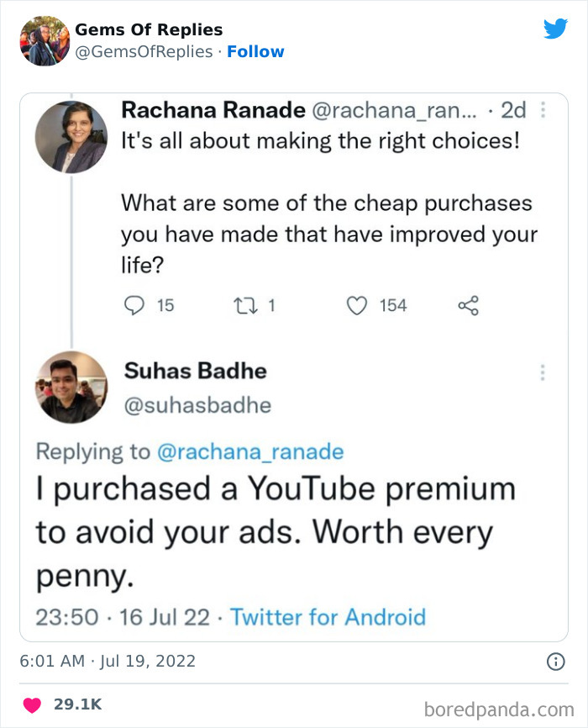
Task: Open the reply icon on Rachana's tweet
Action: pos(134,306)
